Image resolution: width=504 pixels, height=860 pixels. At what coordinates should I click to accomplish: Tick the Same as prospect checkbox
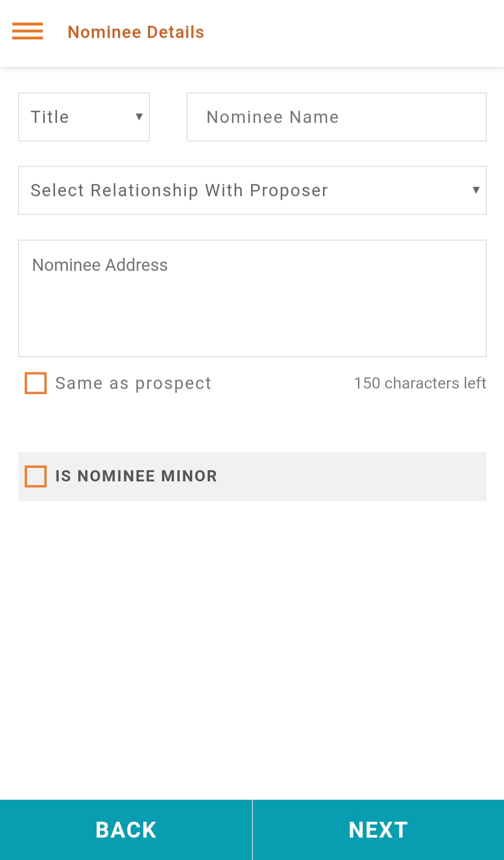(35, 383)
